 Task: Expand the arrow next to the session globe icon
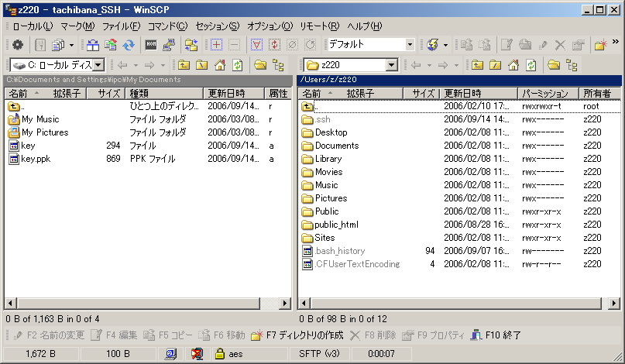click(445, 45)
